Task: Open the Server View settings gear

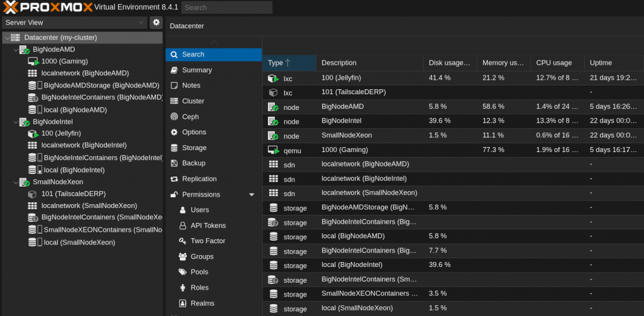Action: (x=157, y=23)
